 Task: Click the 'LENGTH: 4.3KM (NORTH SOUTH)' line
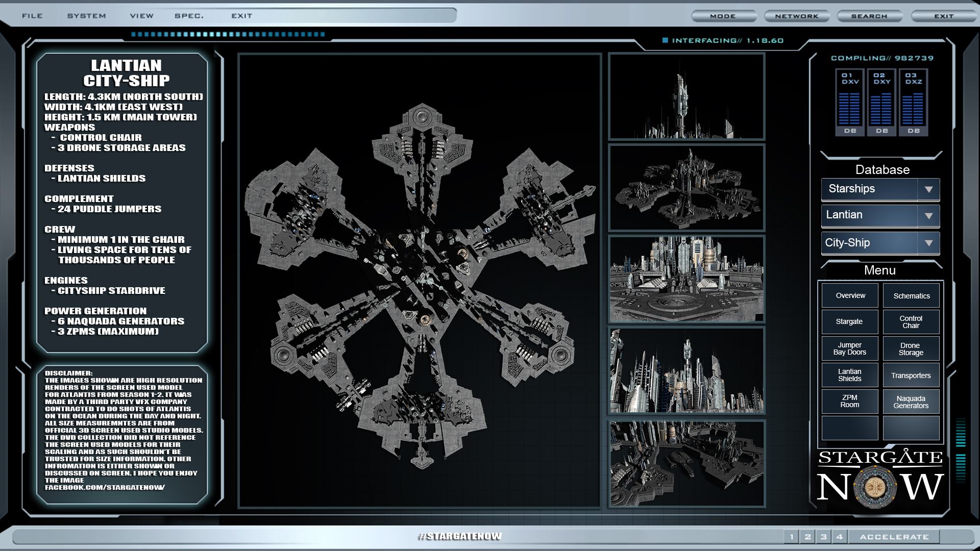pos(124,96)
